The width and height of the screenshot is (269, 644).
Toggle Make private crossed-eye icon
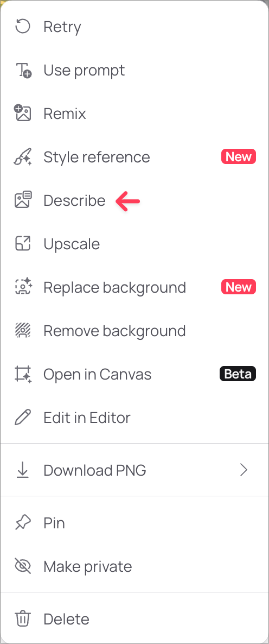[23, 566]
